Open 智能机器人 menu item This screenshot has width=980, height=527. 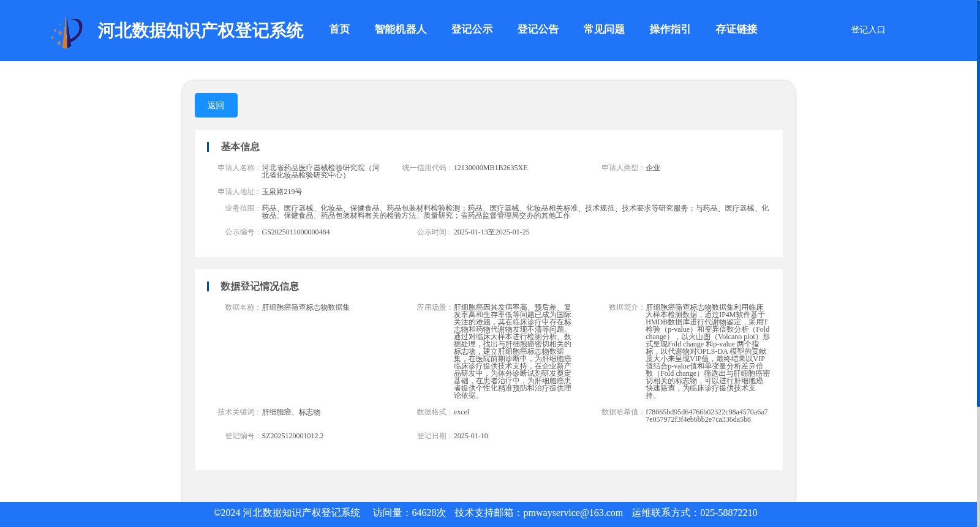(x=401, y=29)
